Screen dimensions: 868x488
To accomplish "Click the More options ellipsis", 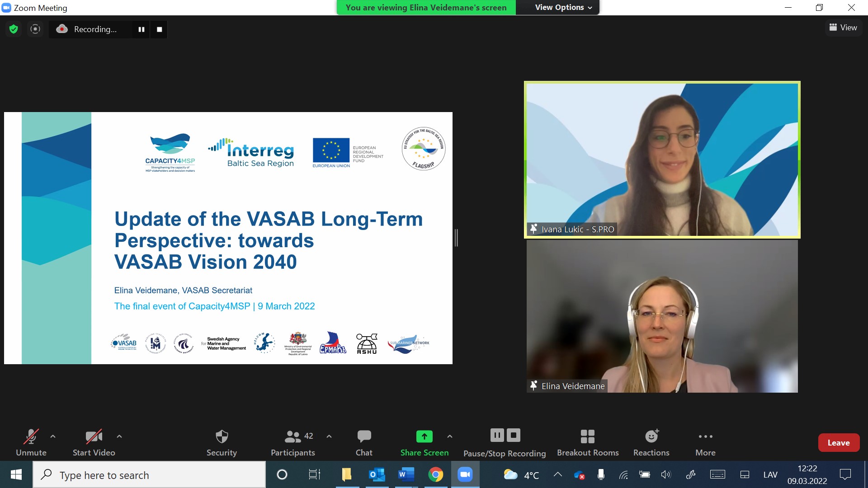I will [x=705, y=436].
